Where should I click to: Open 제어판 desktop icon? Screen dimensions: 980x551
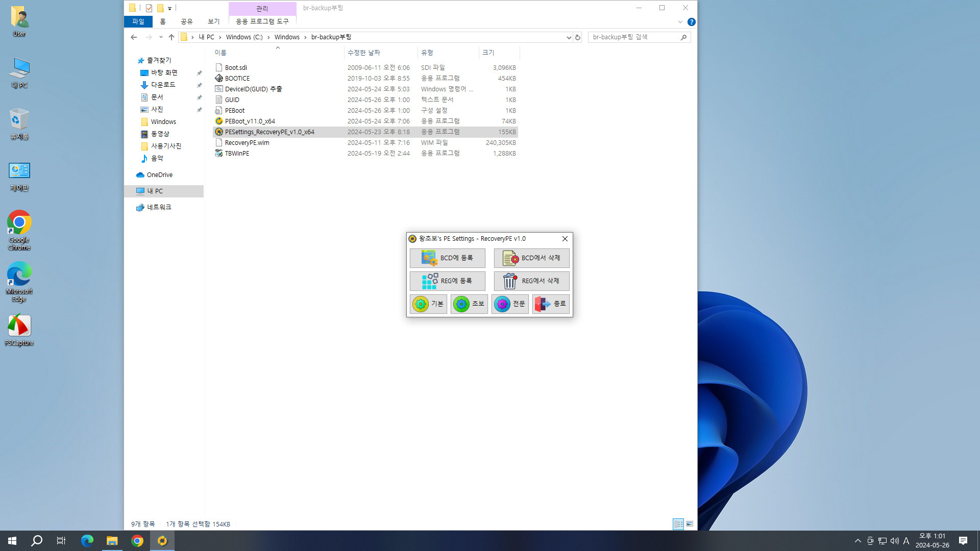click(19, 177)
